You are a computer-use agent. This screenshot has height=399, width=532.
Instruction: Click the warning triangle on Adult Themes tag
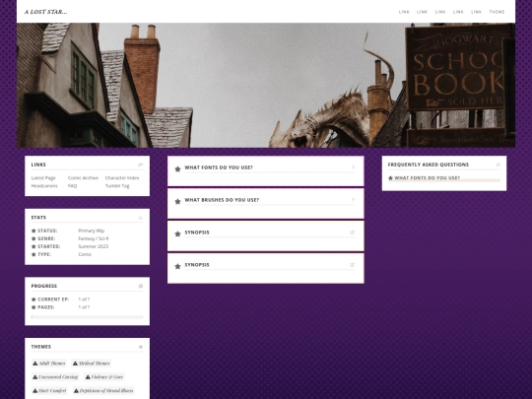[34, 364]
